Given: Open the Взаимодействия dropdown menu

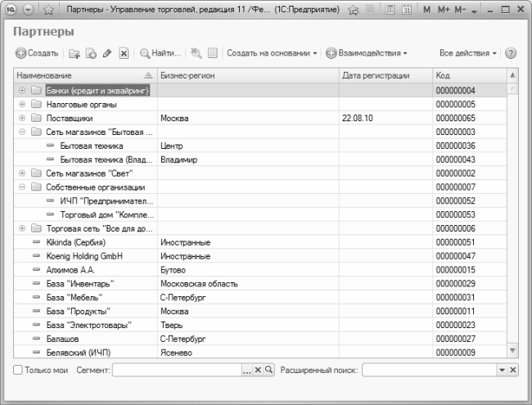Looking at the screenshot, I should point(367,53).
